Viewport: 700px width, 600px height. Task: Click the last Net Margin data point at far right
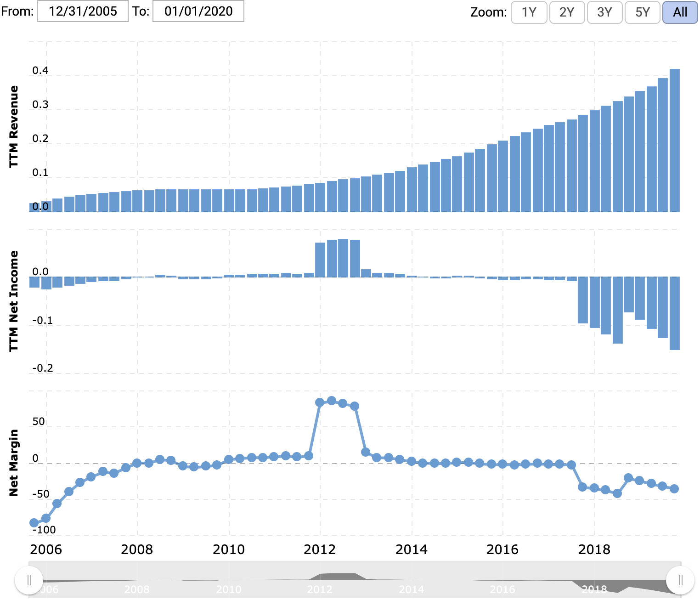(x=674, y=489)
